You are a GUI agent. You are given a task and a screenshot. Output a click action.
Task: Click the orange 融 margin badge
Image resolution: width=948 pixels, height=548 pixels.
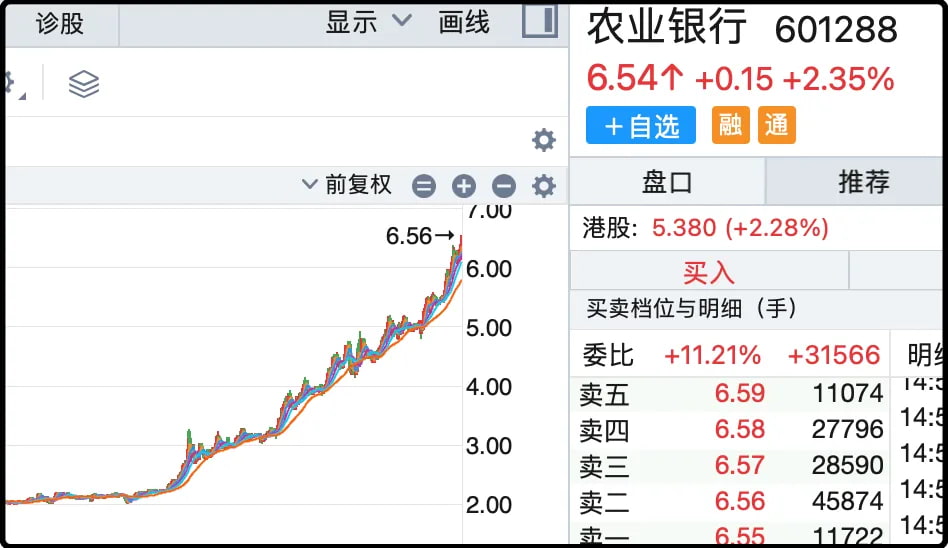point(730,125)
